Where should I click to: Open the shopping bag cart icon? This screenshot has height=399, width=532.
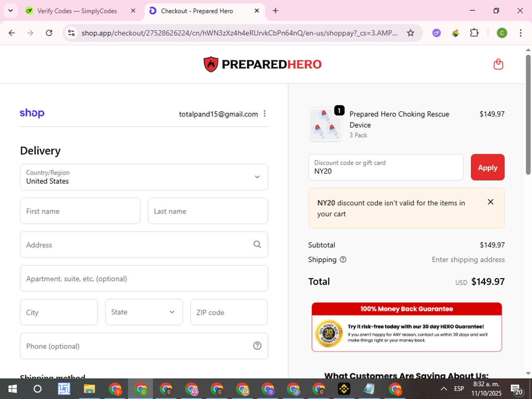coord(498,64)
